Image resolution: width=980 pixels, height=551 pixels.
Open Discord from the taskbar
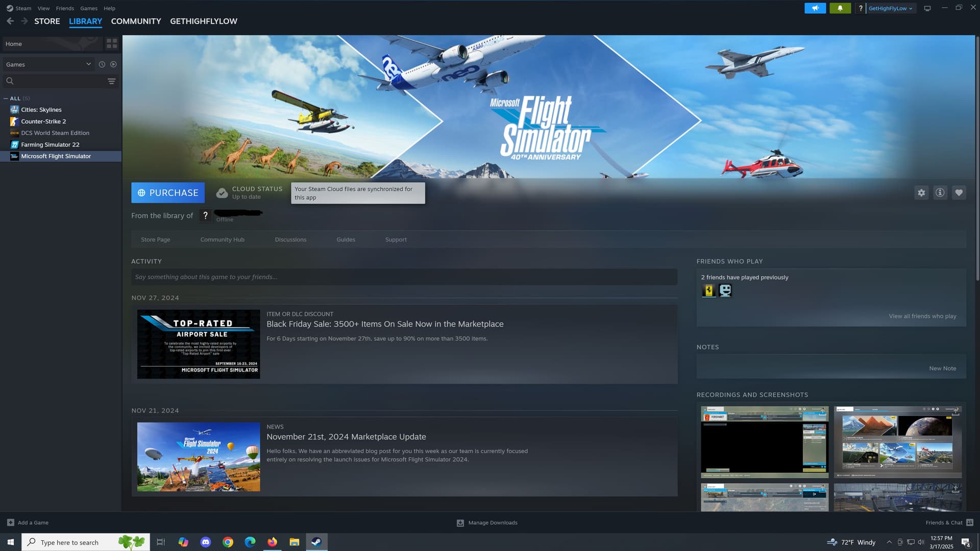pyautogui.click(x=206, y=542)
